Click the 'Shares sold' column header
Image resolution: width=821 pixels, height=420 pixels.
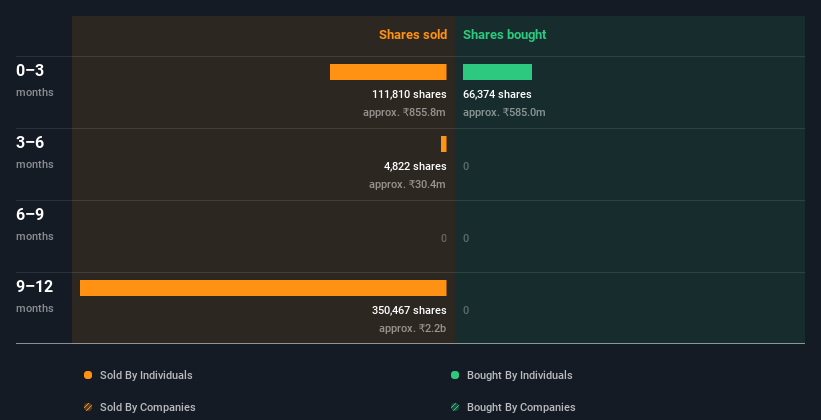[x=413, y=35]
